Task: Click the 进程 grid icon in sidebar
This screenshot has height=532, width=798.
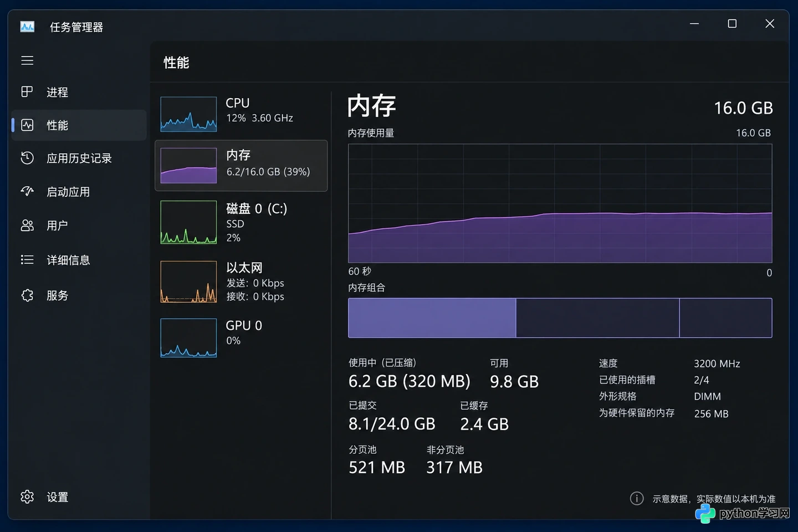Action: [27, 92]
